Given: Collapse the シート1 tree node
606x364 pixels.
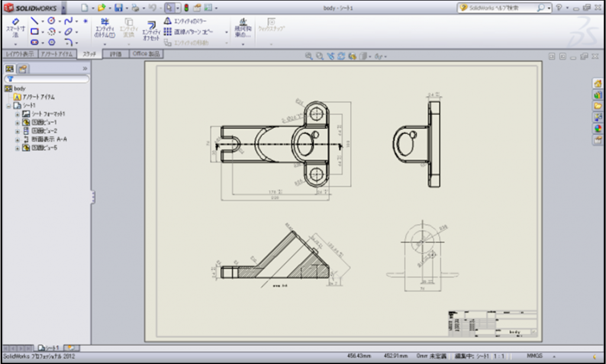Looking at the screenshot, I should coord(9,105).
